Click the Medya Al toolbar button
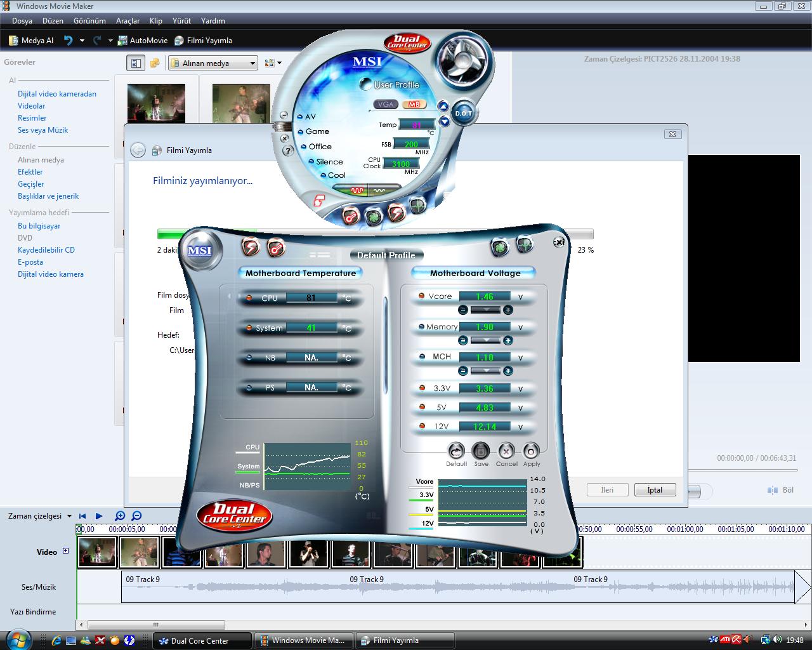 point(31,40)
